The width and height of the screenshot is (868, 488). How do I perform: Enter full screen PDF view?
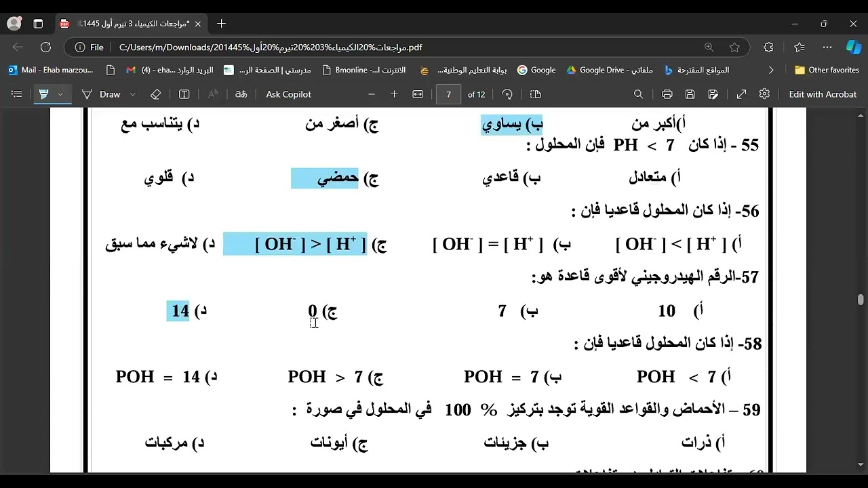742,94
